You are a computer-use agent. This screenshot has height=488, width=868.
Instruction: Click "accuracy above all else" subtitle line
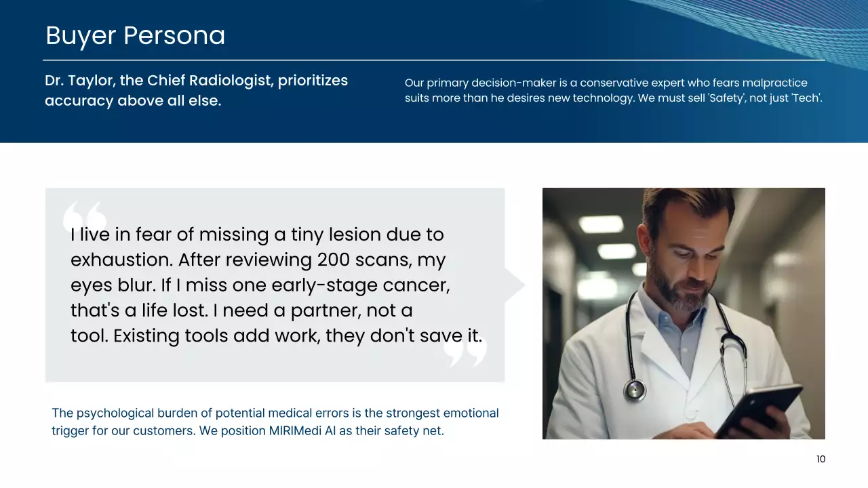coord(133,102)
